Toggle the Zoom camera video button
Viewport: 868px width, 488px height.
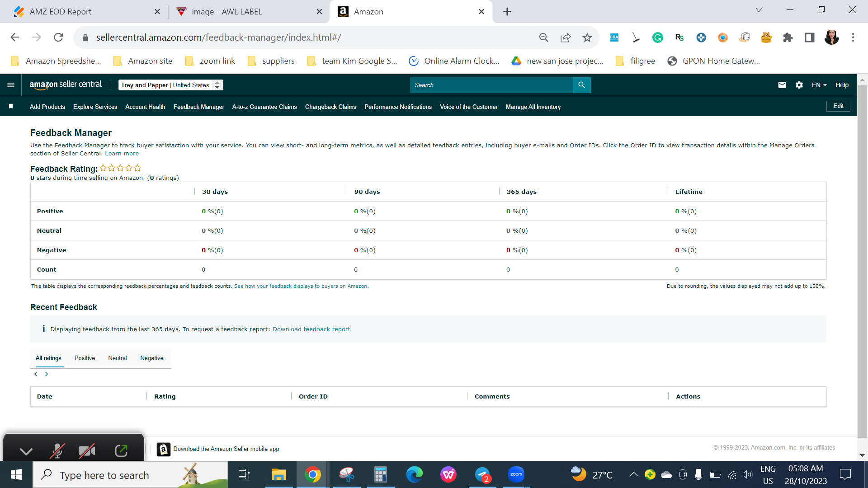[x=87, y=450]
